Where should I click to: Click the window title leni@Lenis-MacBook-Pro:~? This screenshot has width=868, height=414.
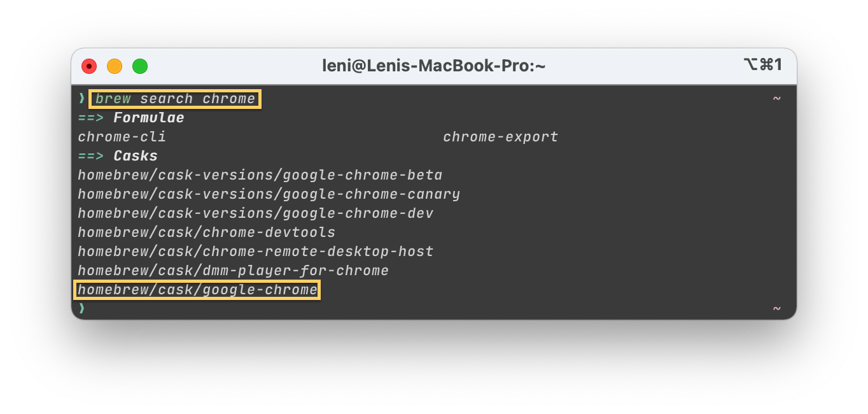434,66
